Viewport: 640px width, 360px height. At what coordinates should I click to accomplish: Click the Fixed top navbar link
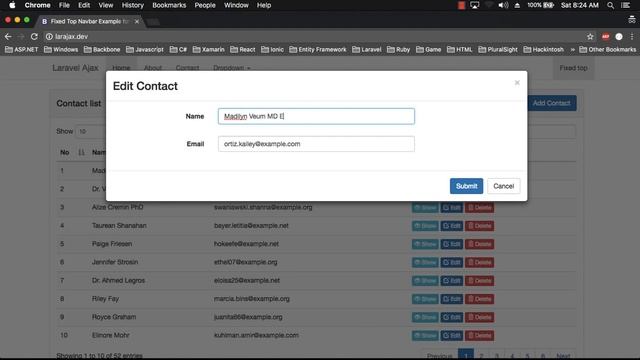click(x=573, y=68)
